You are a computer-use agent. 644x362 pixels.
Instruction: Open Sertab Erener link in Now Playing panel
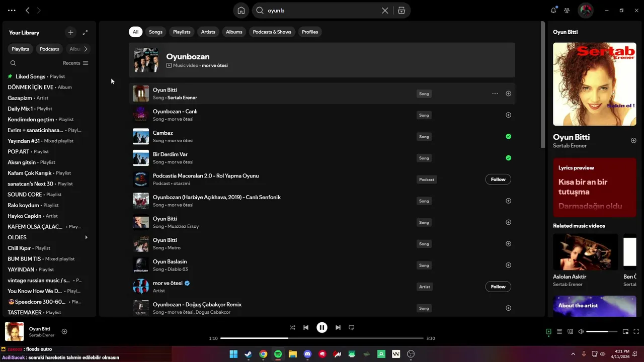tap(570, 146)
